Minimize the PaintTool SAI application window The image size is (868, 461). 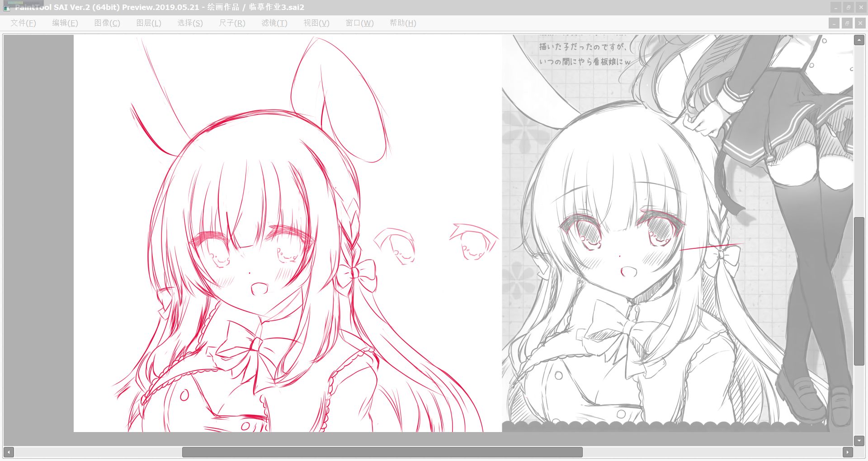(835, 7)
